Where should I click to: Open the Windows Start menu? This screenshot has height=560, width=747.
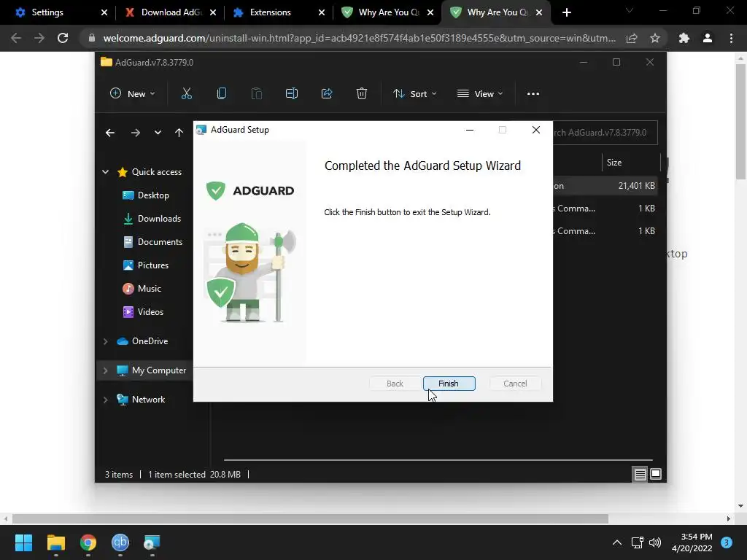click(23, 542)
